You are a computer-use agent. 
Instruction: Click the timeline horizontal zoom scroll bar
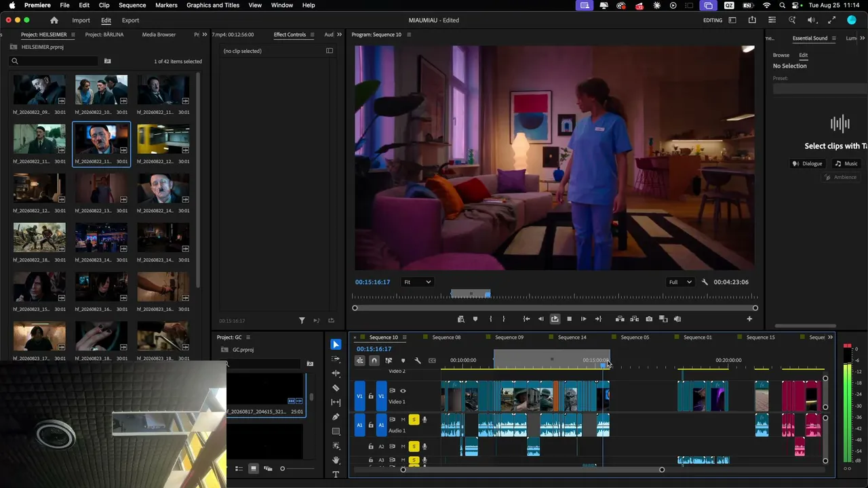532,470
